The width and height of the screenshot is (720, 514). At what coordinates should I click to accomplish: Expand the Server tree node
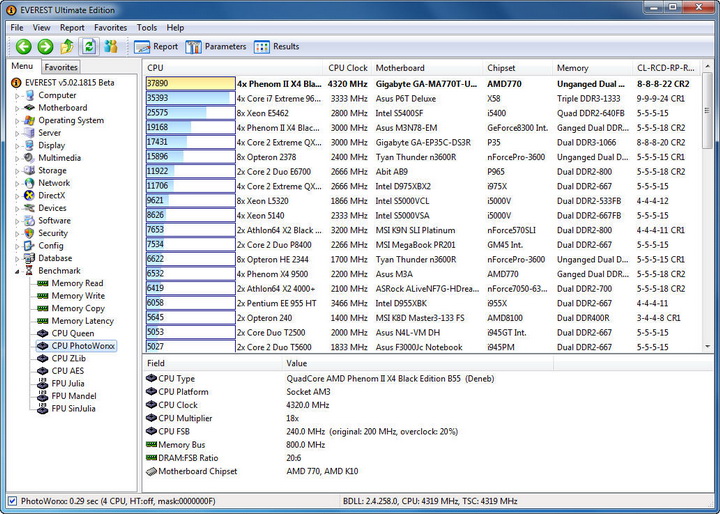coord(17,134)
